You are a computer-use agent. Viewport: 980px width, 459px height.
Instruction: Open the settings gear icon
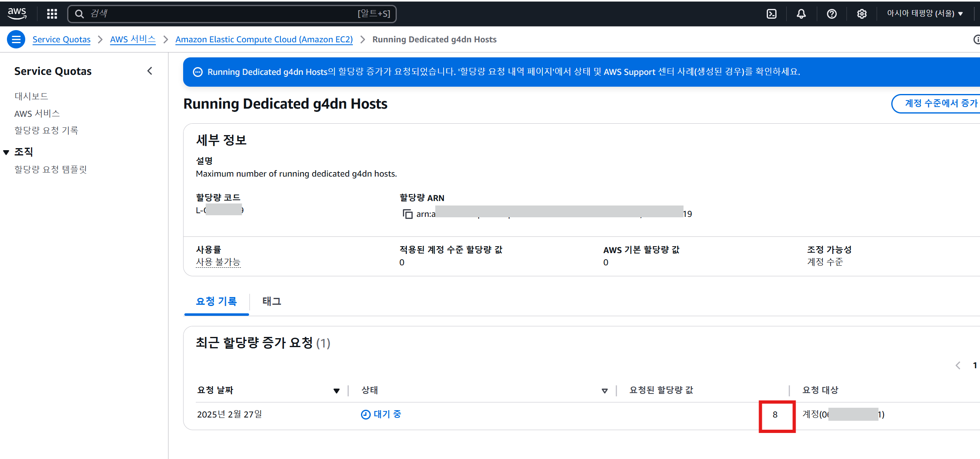[862, 14]
